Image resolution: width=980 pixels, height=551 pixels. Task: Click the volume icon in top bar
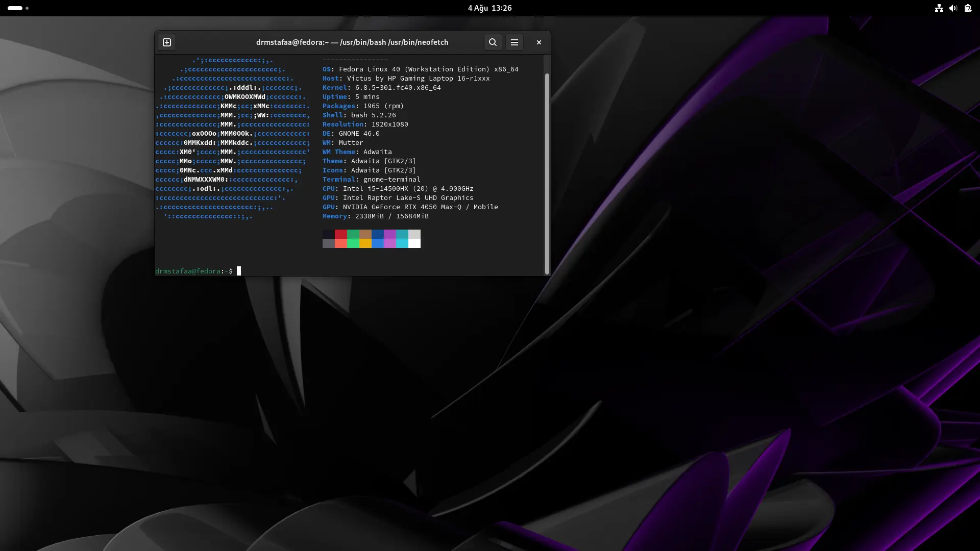pos(953,8)
